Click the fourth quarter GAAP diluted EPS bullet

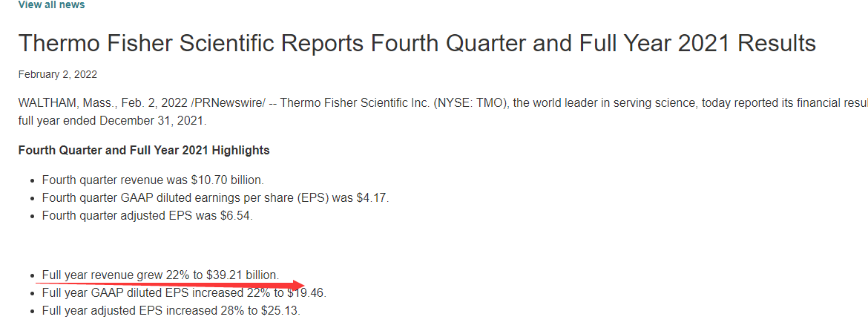click(x=215, y=198)
